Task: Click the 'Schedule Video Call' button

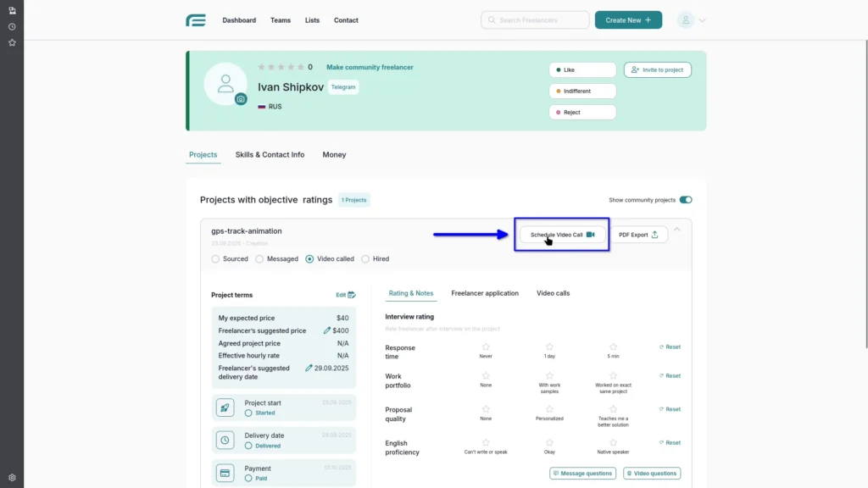Action: point(560,235)
